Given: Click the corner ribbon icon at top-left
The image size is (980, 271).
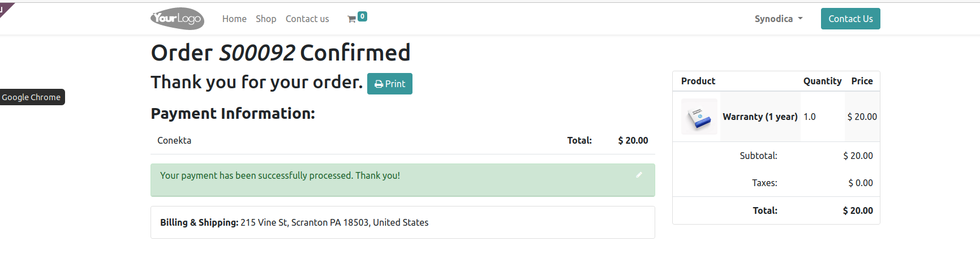Looking at the screenshot, I should coord(6,9).
